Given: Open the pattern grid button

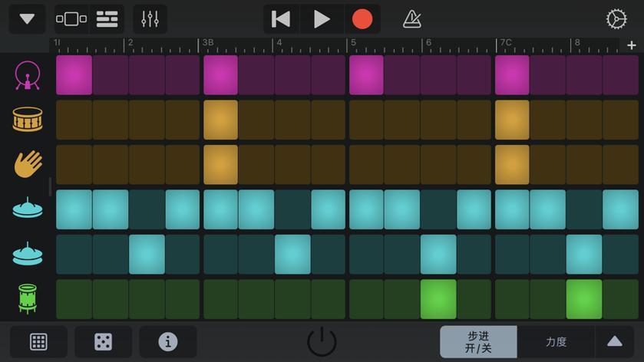Looking at the screenshot, I should (38, 342).
